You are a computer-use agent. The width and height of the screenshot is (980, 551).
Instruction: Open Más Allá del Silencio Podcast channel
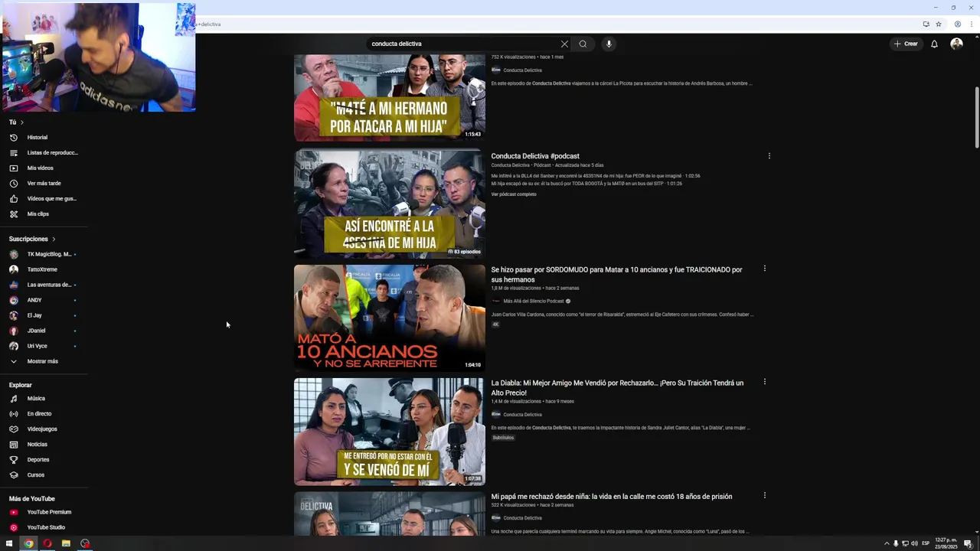(x=534, y=301)
